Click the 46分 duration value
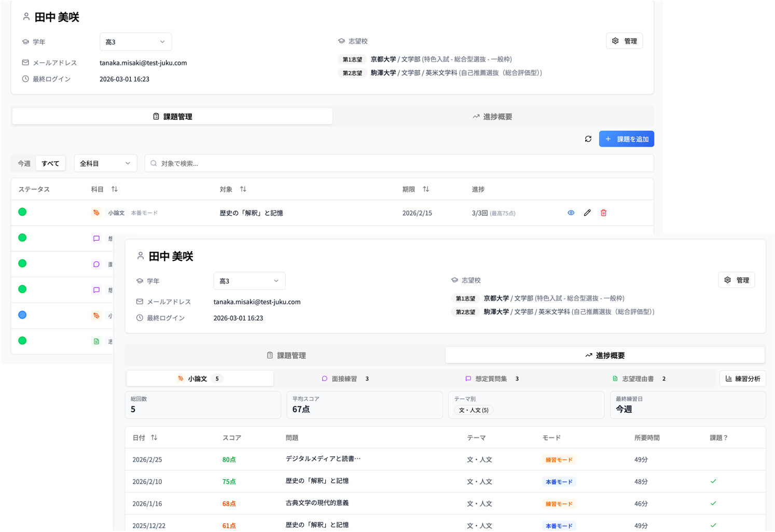775x532 pixels. click(641, 504)
